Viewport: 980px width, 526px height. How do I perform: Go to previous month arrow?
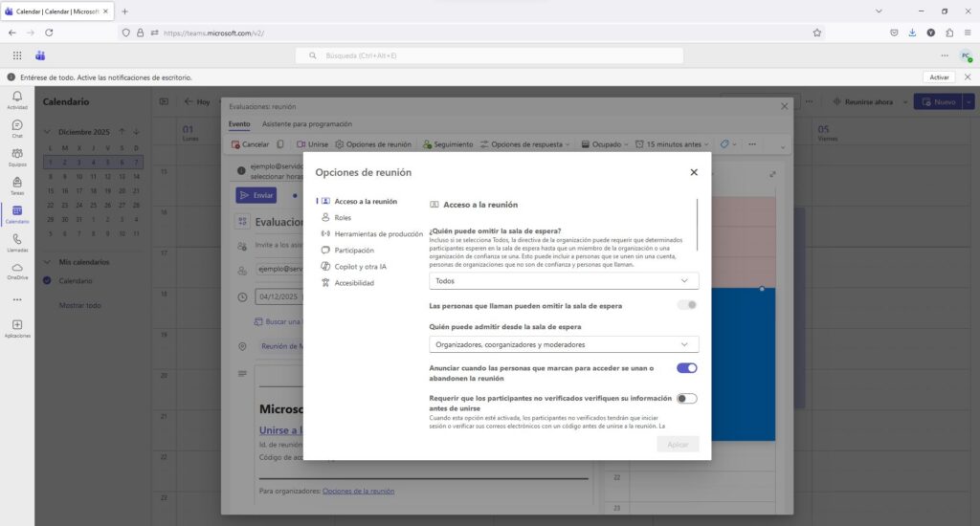coord(122,132)
